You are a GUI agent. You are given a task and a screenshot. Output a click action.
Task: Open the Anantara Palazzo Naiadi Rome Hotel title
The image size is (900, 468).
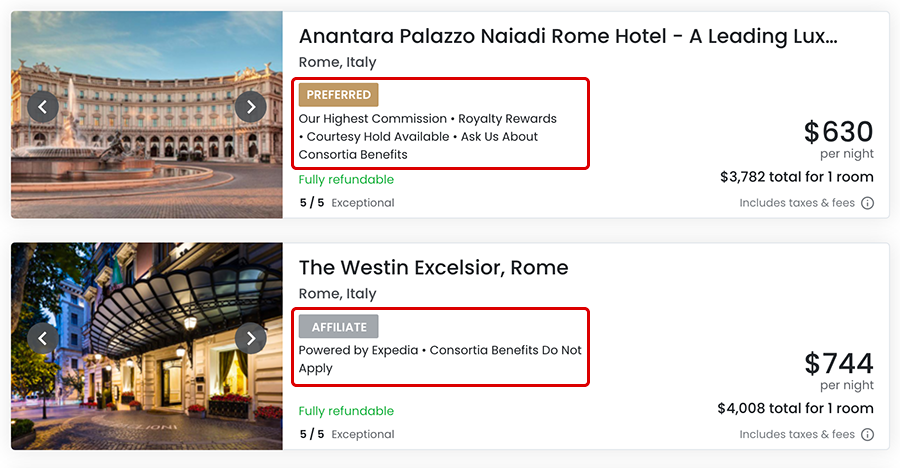(x=568, y=37)
